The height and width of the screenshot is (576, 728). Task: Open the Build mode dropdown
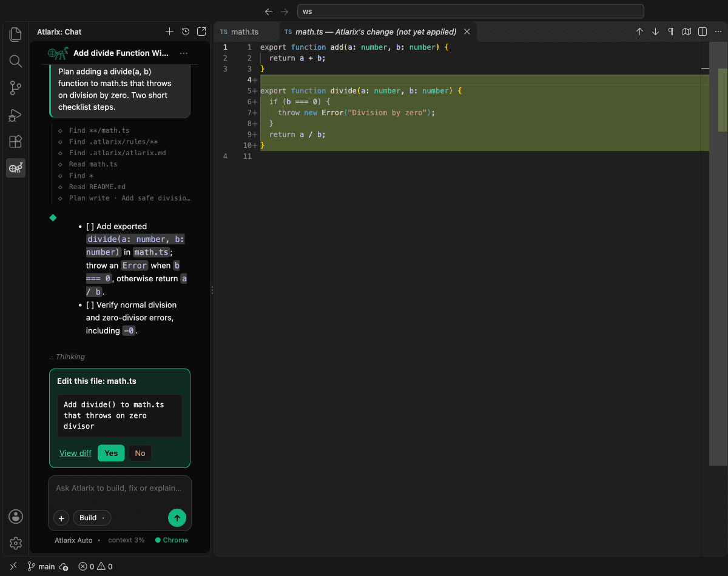(x=92, y=518)
